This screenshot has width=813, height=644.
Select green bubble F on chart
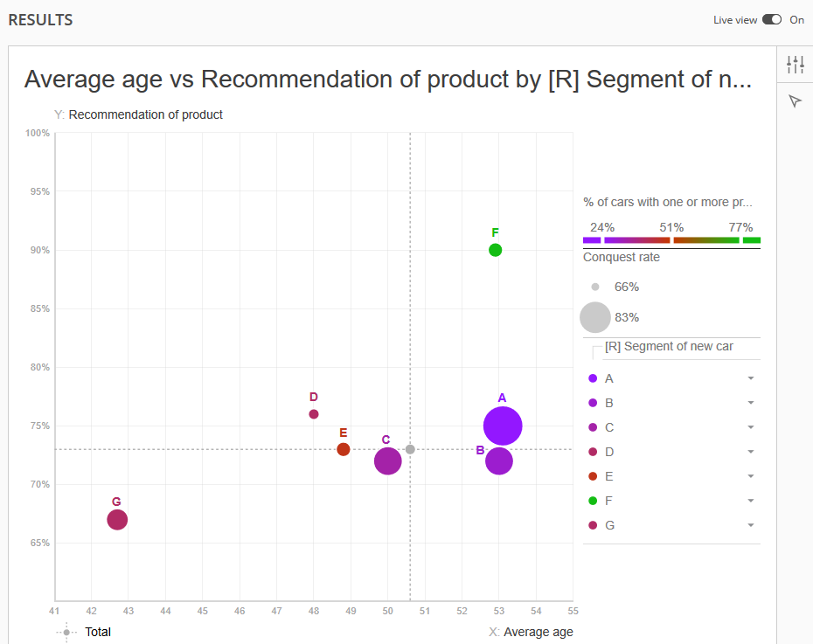coord(495,250)
